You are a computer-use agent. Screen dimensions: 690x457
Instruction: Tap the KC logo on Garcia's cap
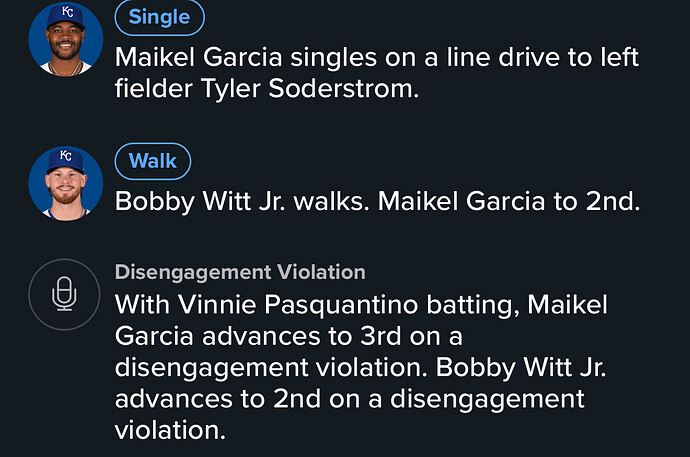pos(68,12)
